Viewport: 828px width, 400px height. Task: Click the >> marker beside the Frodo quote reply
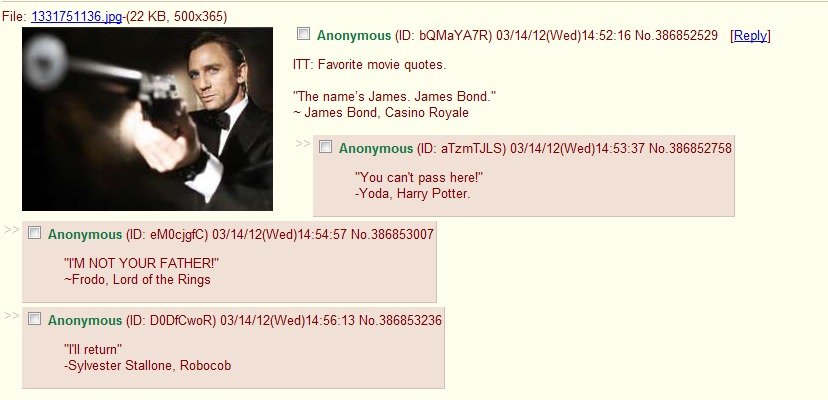point(12,229)
